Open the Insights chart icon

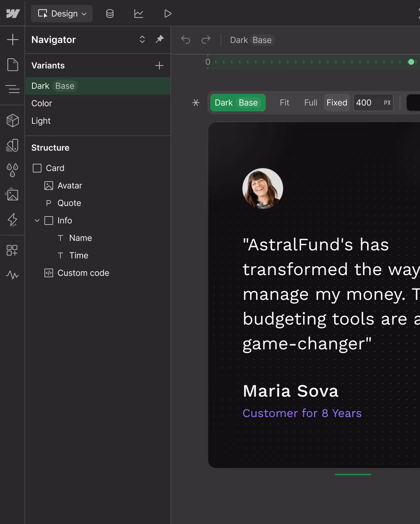point(139,14)
